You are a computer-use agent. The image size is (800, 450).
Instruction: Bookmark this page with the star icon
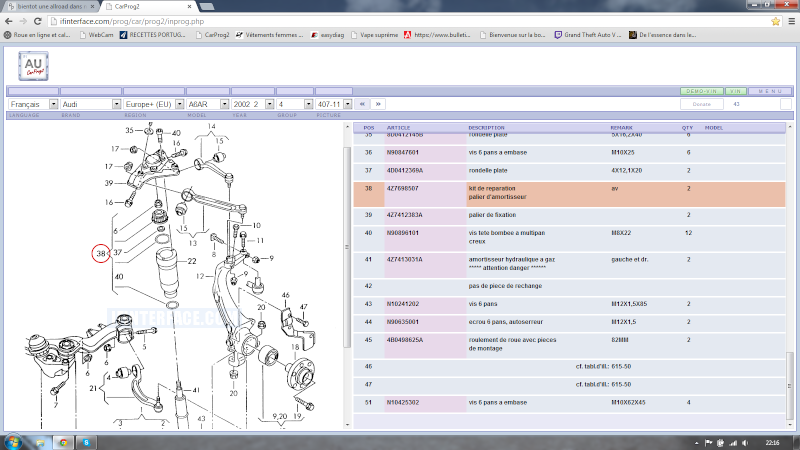point(773,20)
